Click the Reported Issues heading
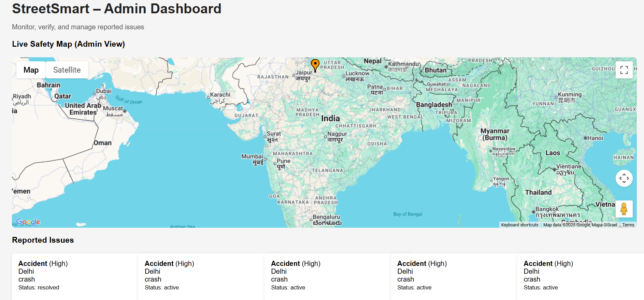This screenshot has height=300, width=644. point(43,240)
